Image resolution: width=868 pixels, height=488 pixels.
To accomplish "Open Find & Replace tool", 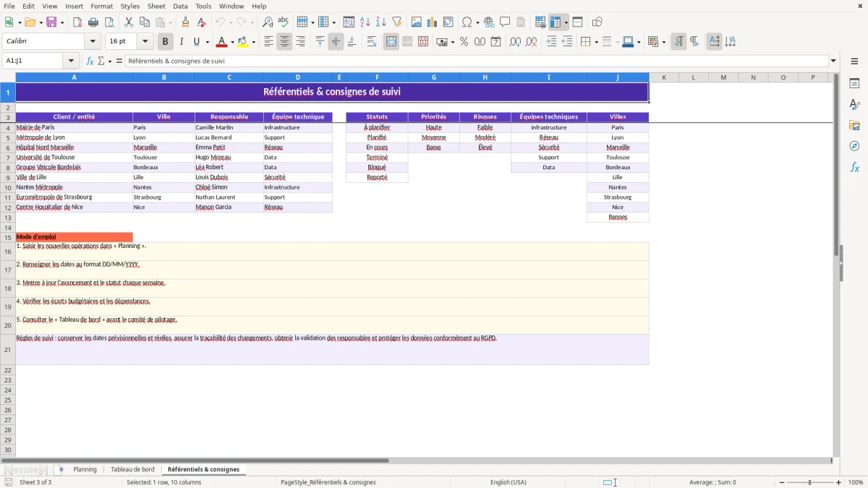I will 268,22.
